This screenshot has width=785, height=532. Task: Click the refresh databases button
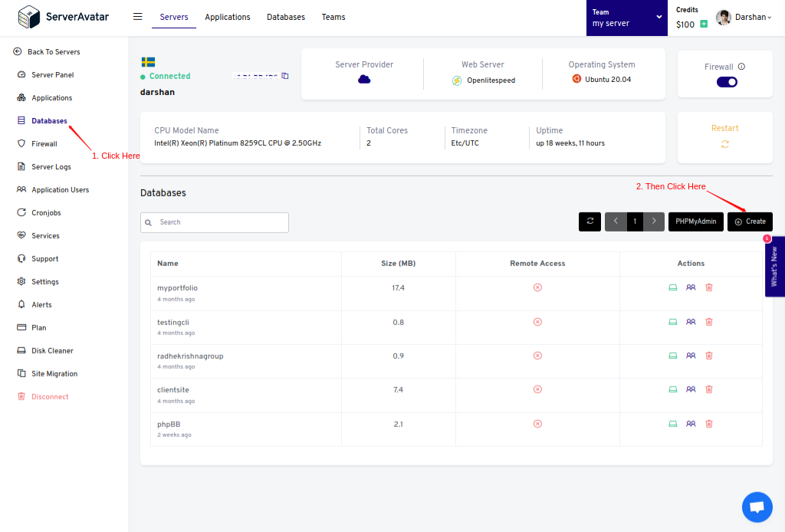(x=590, y=222)
